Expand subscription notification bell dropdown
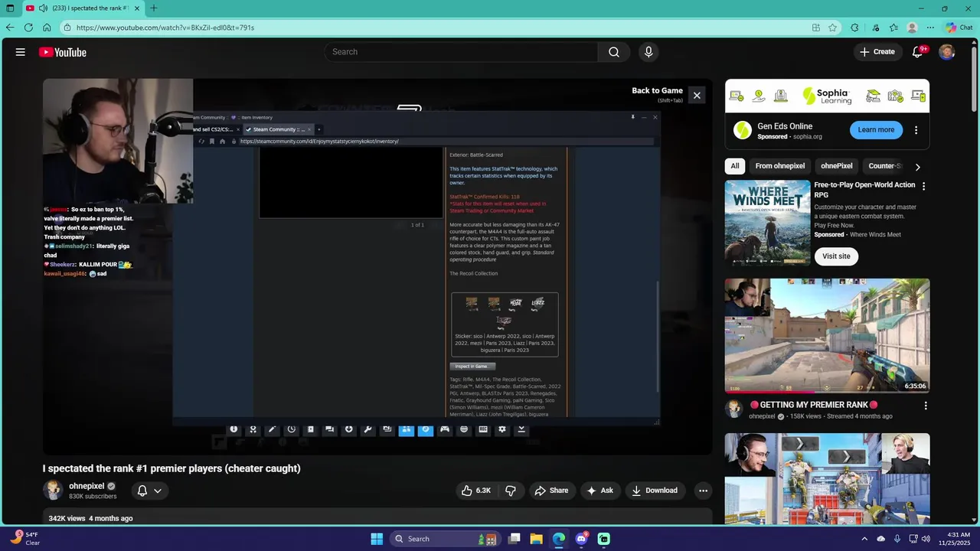 (149, 491)
